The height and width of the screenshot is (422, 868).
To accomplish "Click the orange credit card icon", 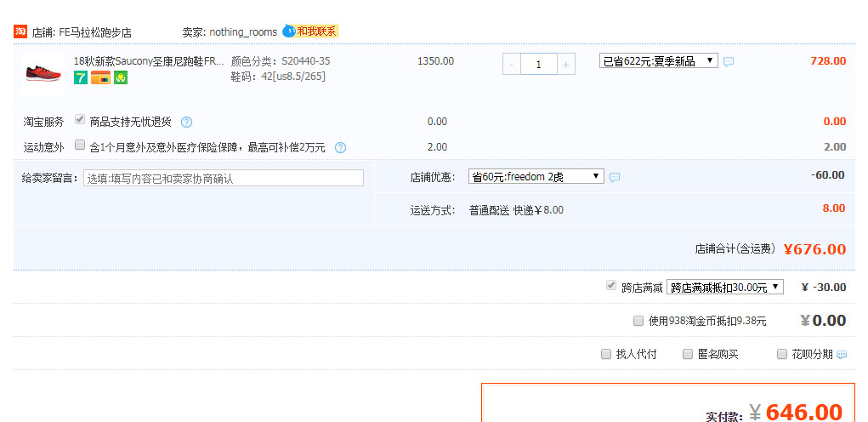I will (101, 78).
